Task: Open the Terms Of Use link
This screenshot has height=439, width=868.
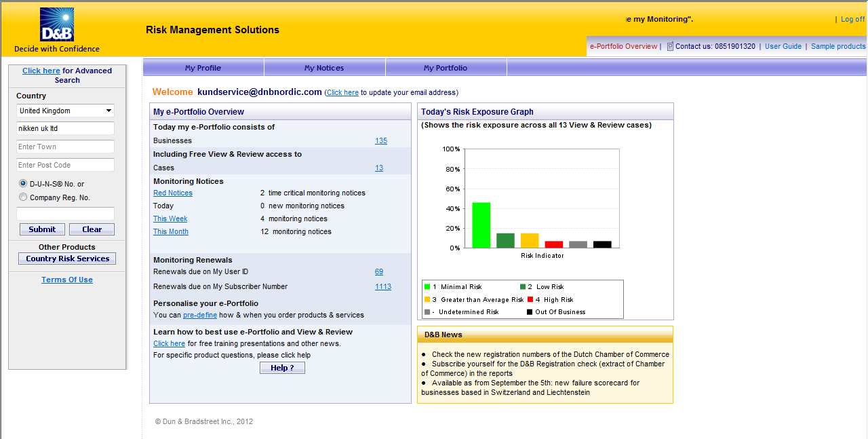Action: click(x=67, y=280)
